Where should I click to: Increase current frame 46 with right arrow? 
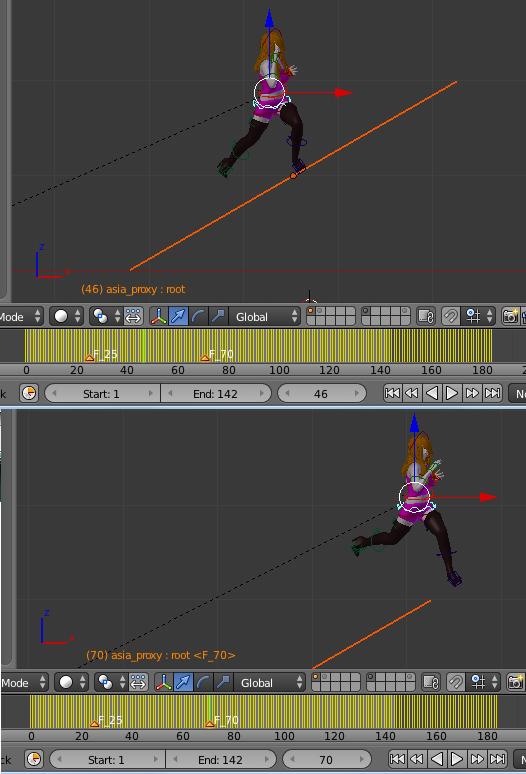click(x=357, y=393)
